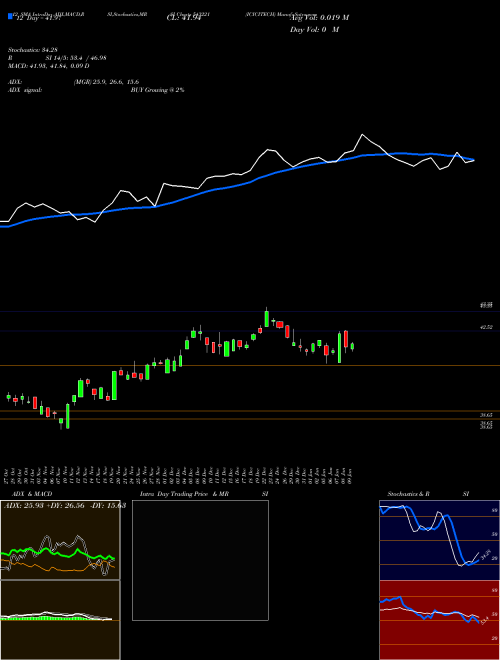This screenshot has height=660, width=500.
Task: Select the 'SI 14/3: 33.4 / 46.98' text
Action: coord(76,58)
